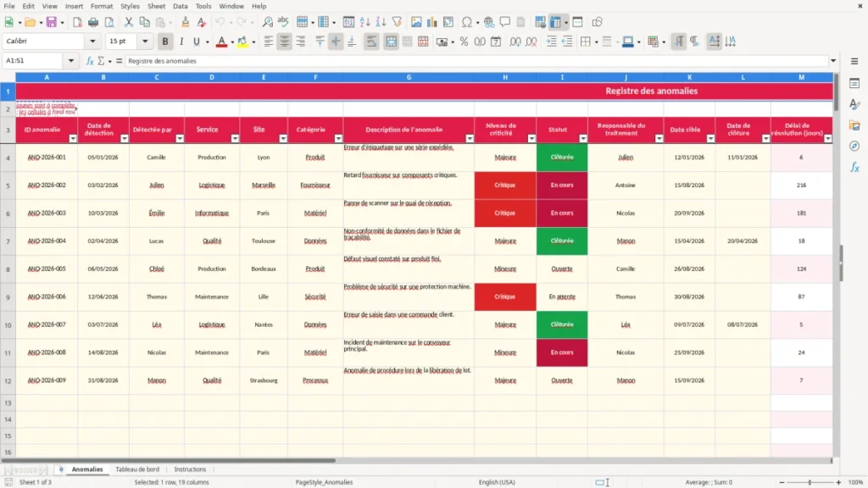This screenshot has height=488, width=868.
Task: Switch to the Instructions sheet tab
Action: click(x=190, y=469)
